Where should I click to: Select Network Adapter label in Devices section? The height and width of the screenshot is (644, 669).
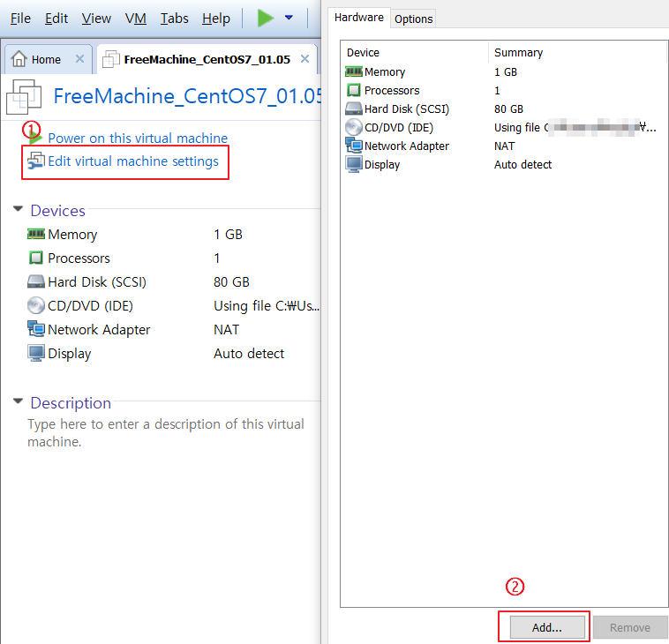(99, 329)
